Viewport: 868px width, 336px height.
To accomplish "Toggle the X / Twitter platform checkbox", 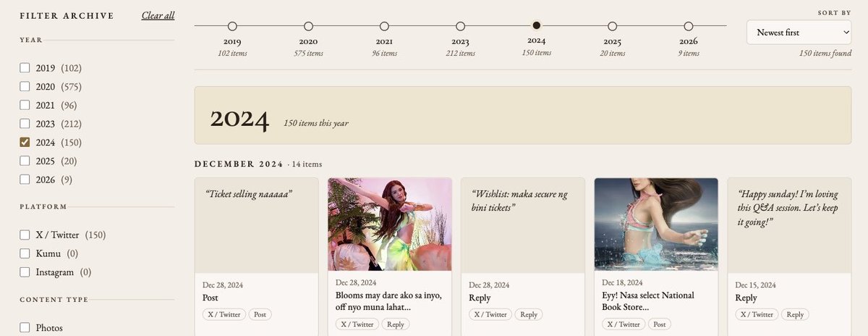I will tap(25, 235).
